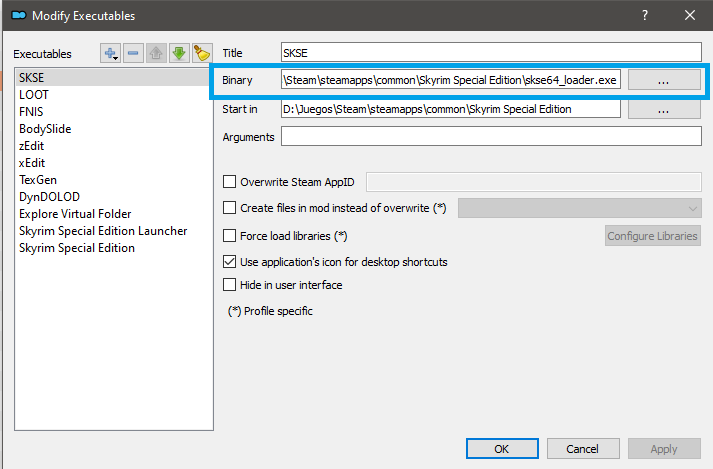713x469 pixels.
Task: Toggle Force load libraries checkbox
Action: click(x=230, y=236)
